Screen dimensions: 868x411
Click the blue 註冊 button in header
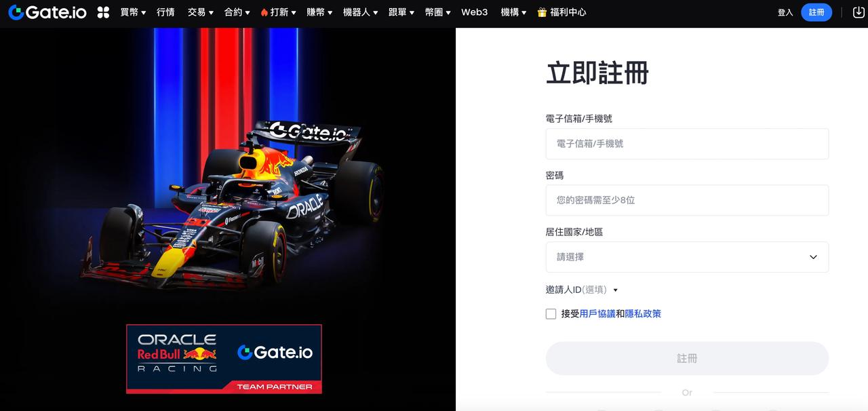816,12
